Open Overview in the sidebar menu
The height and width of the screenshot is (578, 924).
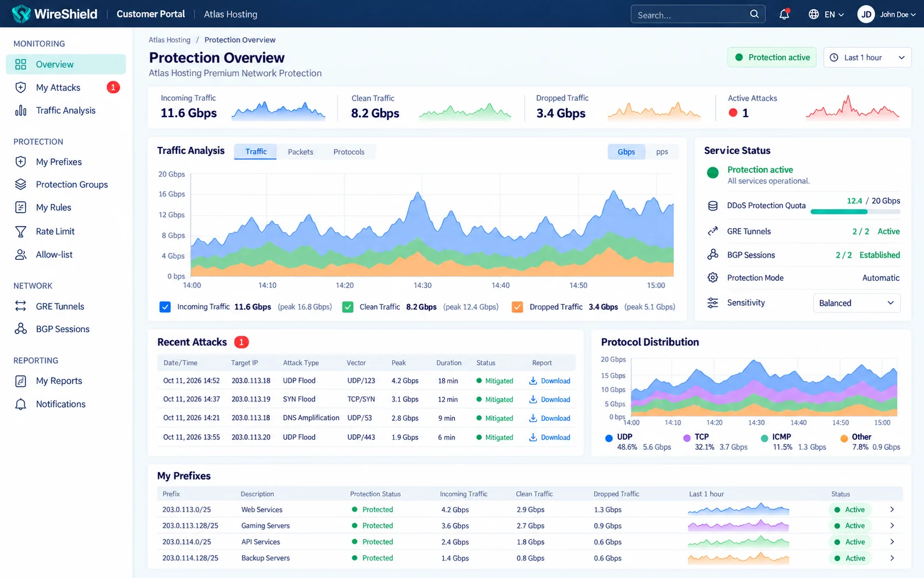point(66,64)
